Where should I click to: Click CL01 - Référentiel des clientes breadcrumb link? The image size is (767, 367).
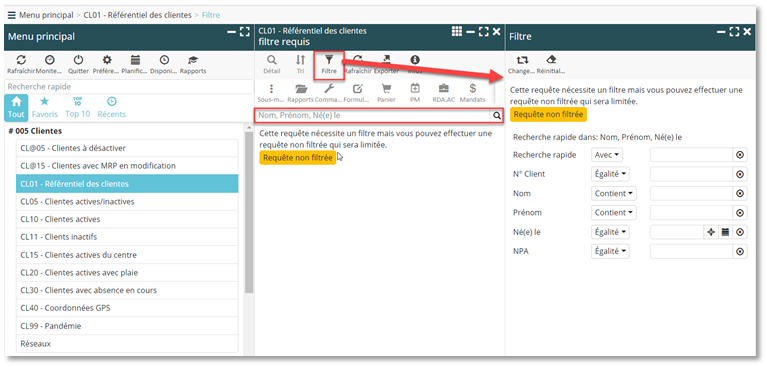point(137,15)
